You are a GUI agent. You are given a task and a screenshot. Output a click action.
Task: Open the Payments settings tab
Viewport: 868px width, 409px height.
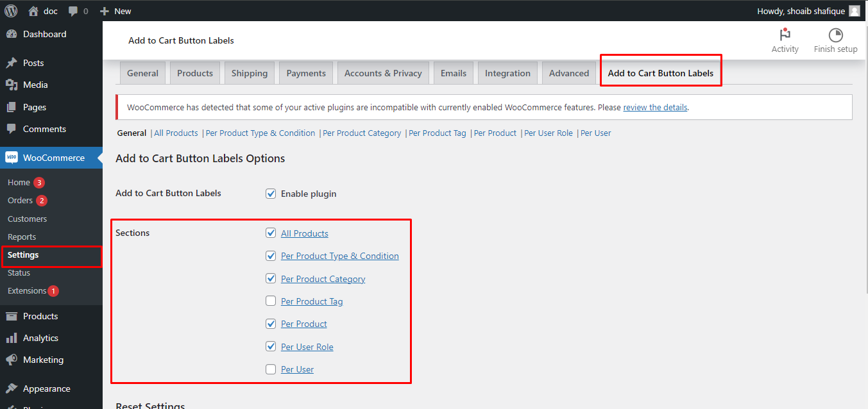pos(306,73)
